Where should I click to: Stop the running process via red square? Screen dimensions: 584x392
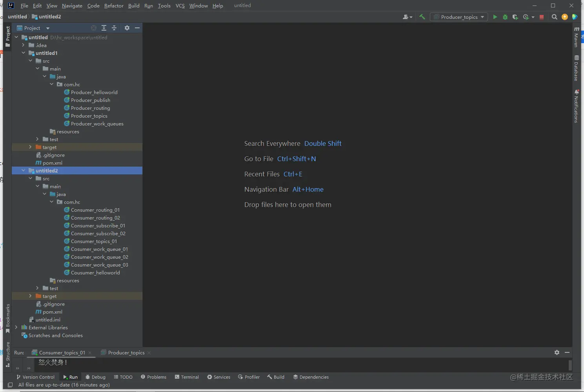(542, 17)
